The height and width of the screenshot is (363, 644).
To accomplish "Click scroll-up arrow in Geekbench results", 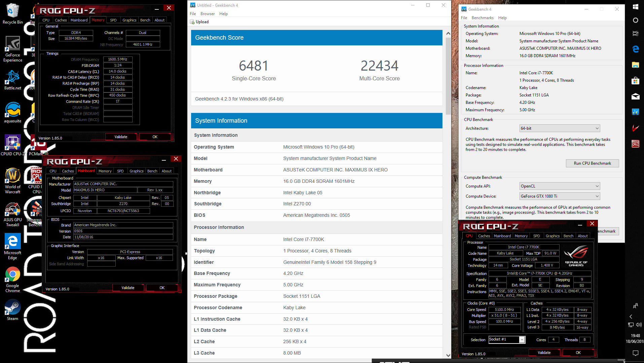I will (448, 34).
